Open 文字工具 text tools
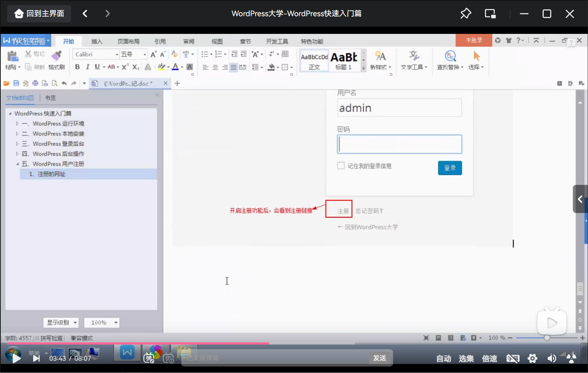 pyautogui.click(x=414, y=61)
